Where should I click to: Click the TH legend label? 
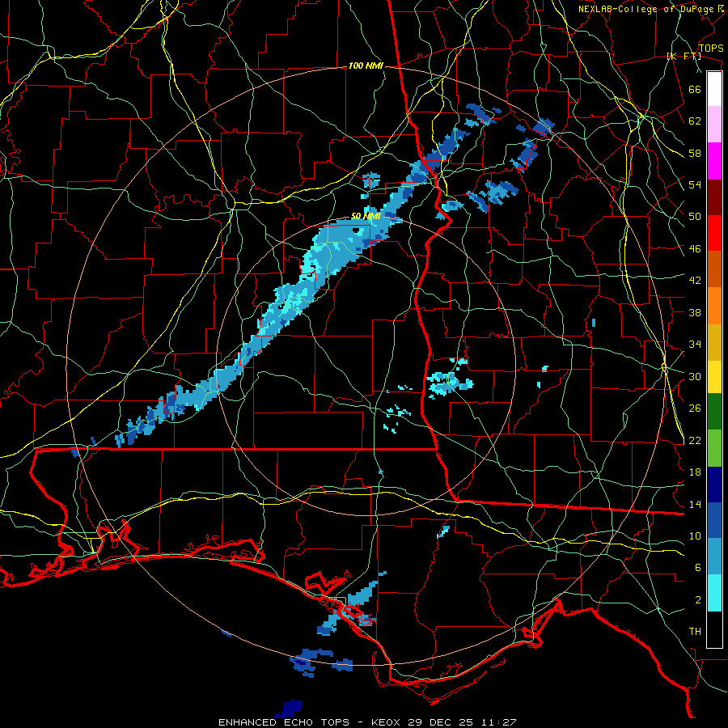[695, 632]
